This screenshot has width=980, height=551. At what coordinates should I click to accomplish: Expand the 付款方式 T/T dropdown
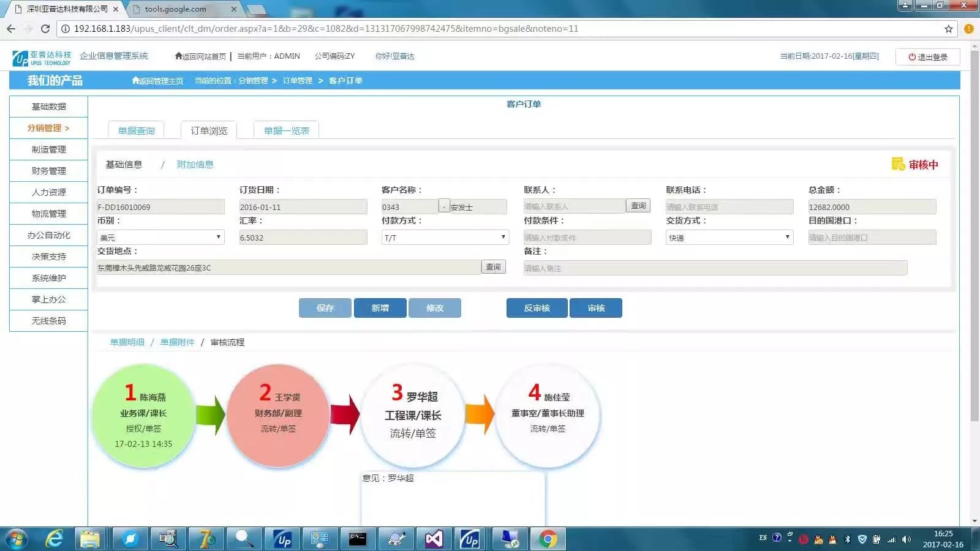pyautogui.click(x=445, y=238)
